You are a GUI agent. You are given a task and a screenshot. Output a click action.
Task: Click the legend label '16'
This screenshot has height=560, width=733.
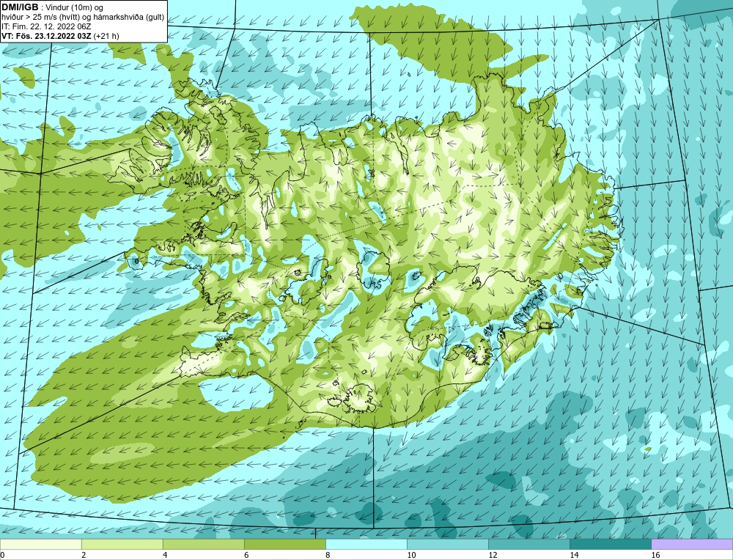655,555
